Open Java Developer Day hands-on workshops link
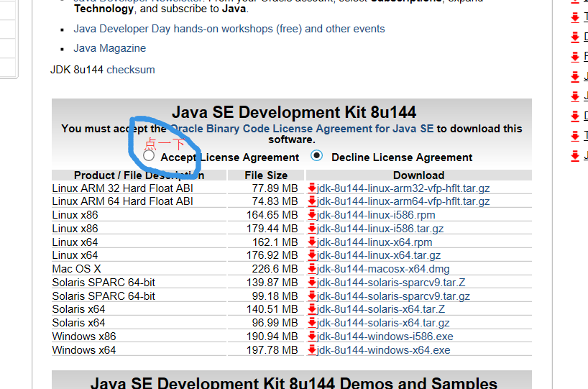Viewport: 588px width, 389px height. coord(229,29)
